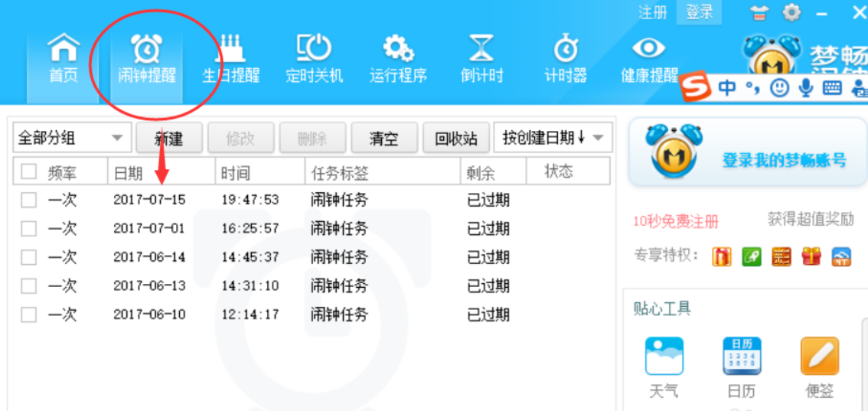Open the 生日提醒 birthday reminder tab
This screenshot has height=411, width=868.
click(x=231, y=60)
